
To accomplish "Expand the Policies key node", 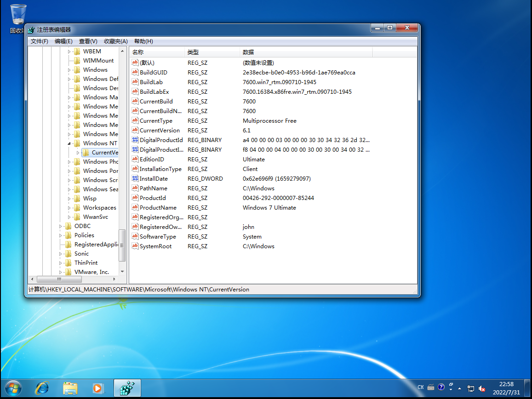I will [x=60, y=235].
